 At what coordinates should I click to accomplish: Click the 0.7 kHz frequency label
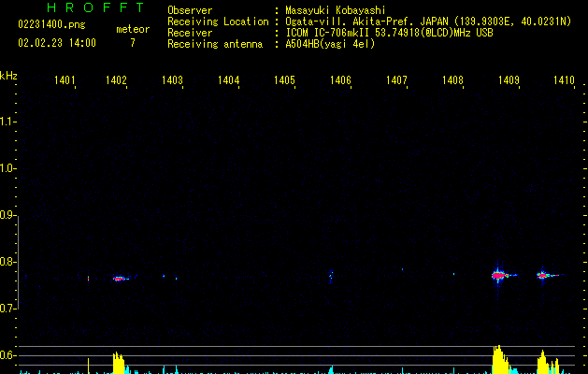tap(7, 309)
